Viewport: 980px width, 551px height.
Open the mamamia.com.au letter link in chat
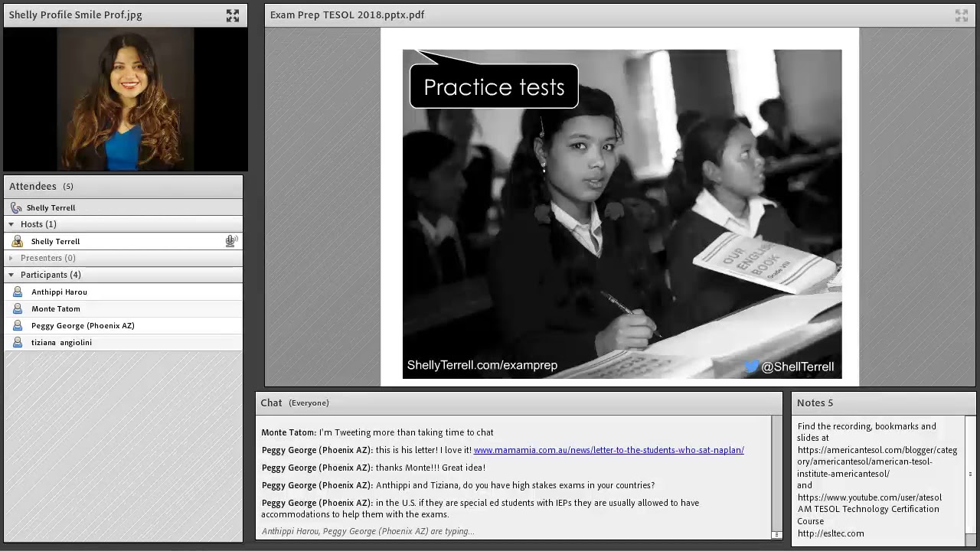point(609,450)
